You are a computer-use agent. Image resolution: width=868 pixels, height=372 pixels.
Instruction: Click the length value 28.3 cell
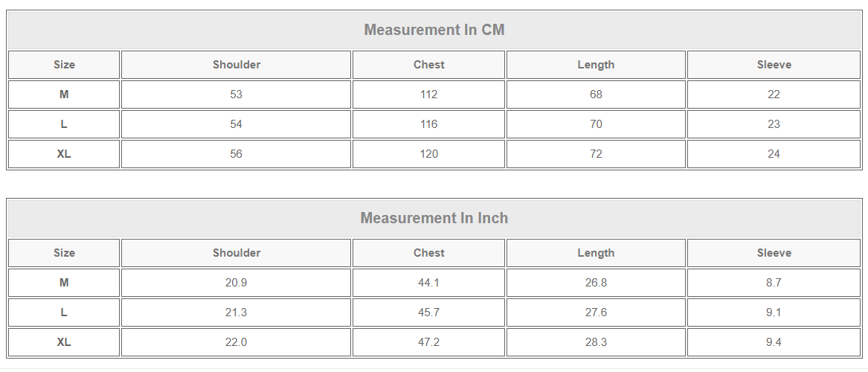[596, 342]
